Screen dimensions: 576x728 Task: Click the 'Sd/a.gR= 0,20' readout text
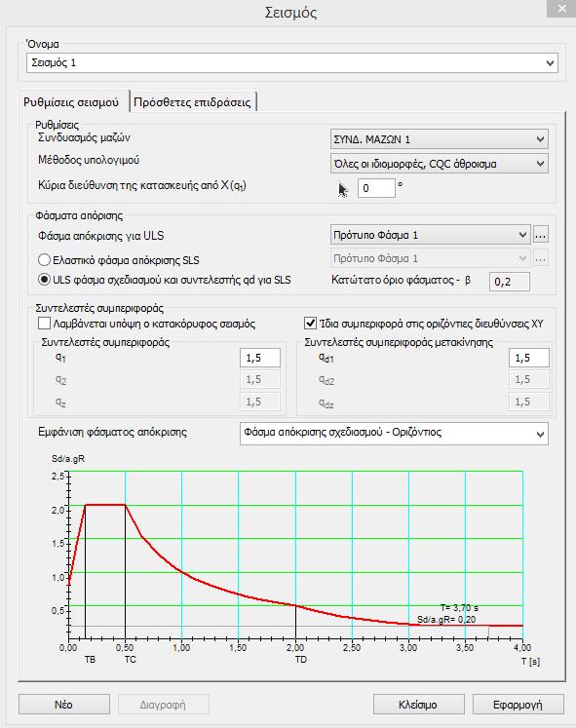[x=446, y=620]
